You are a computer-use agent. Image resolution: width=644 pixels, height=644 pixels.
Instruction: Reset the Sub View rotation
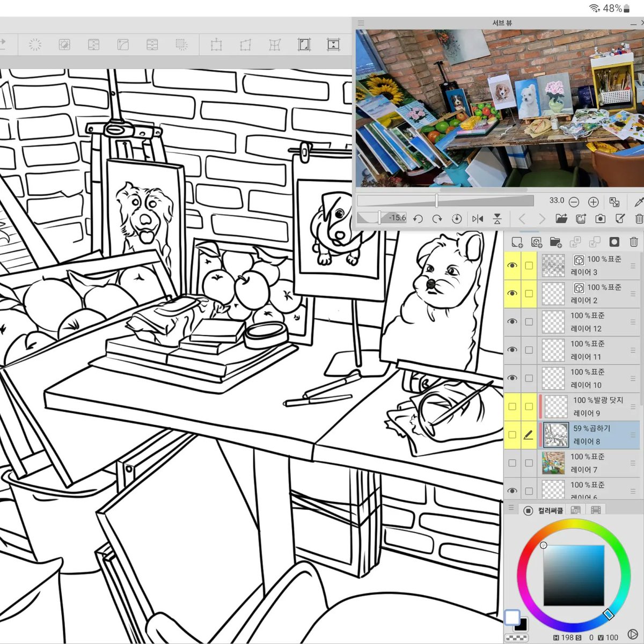(457, 218)
